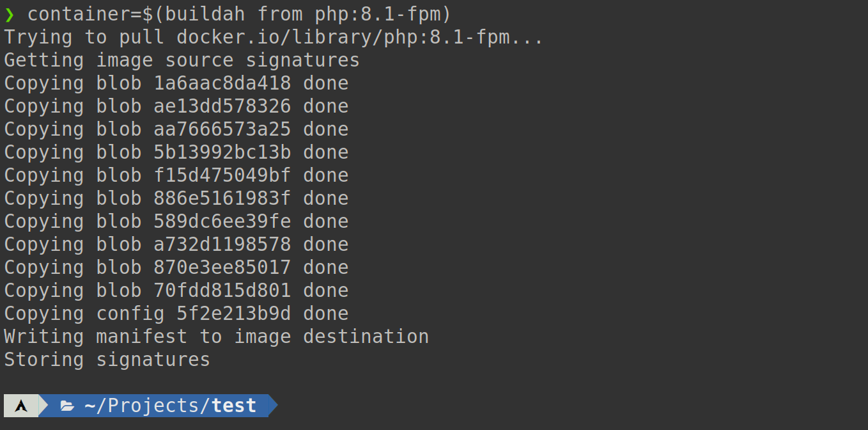Click blob hash 5b13992bc13b
The height and width of the screenshot is (430, 868).
click(x=222, y=152)
